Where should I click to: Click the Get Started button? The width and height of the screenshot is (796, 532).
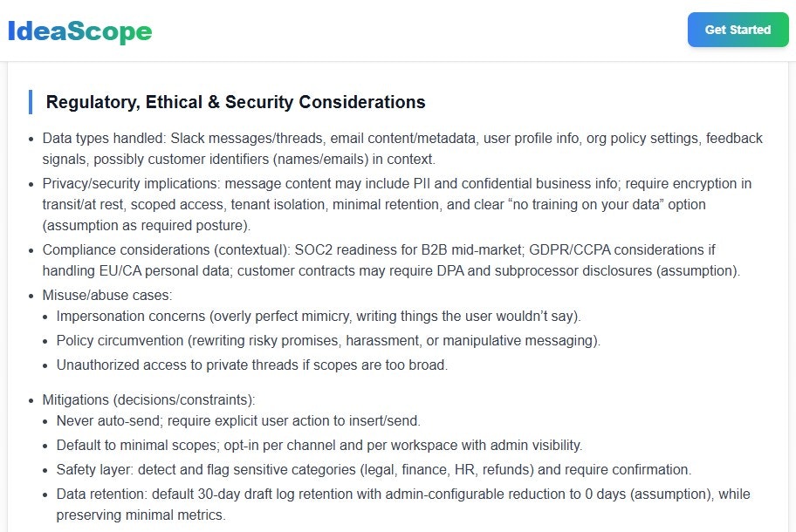pos(738,30)
